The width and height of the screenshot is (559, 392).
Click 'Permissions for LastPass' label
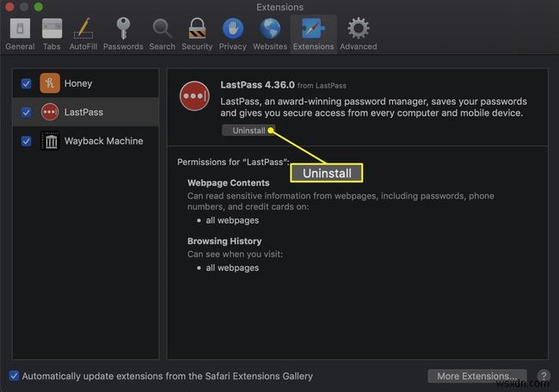coord(233,162)
